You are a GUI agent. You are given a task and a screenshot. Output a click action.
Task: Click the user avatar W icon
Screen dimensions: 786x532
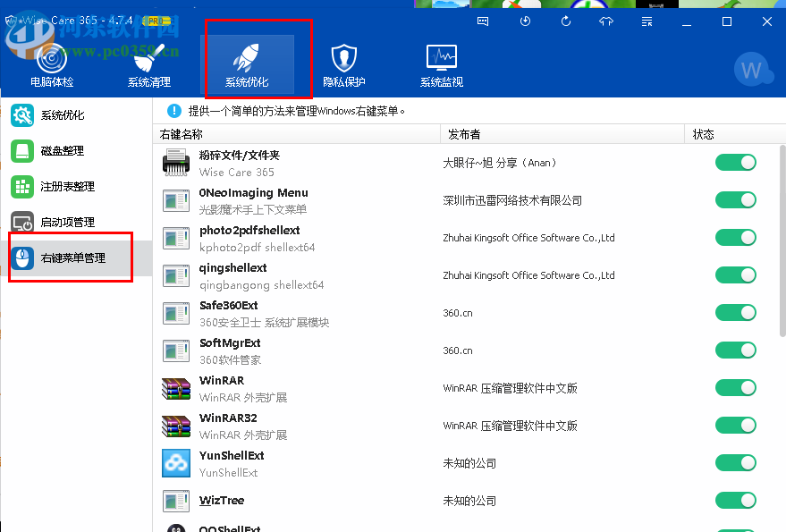click(752, 70)
